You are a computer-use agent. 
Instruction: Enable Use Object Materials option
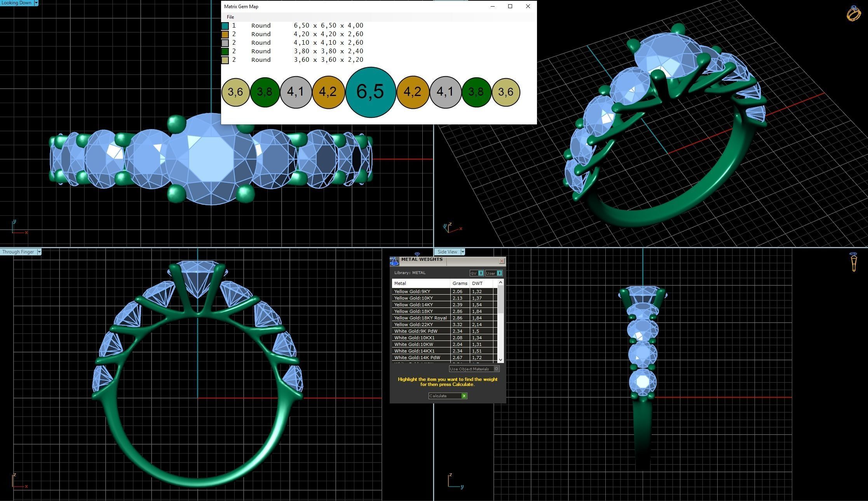(474, 369)
